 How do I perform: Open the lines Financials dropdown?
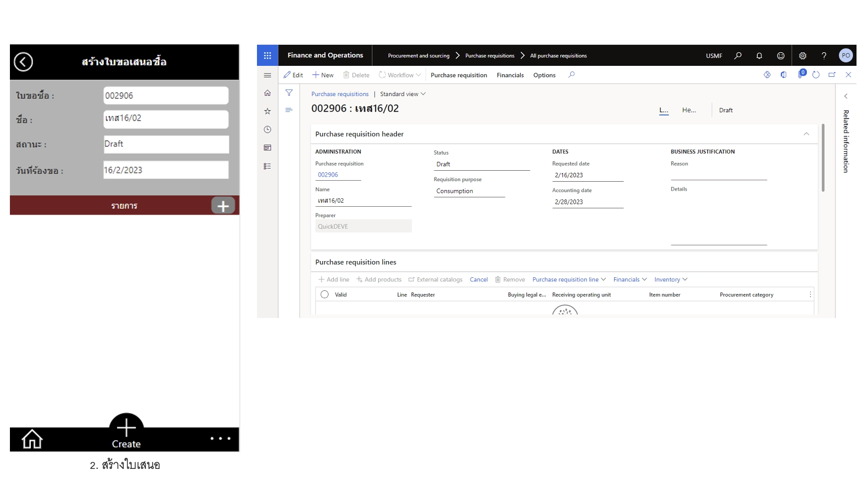(x=630, y=280)
